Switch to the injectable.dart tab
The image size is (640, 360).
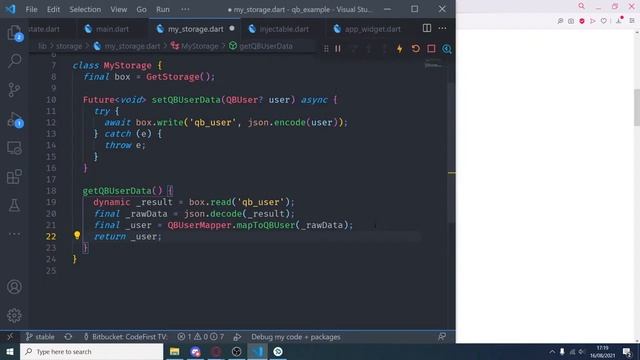(x=284, y=29)
